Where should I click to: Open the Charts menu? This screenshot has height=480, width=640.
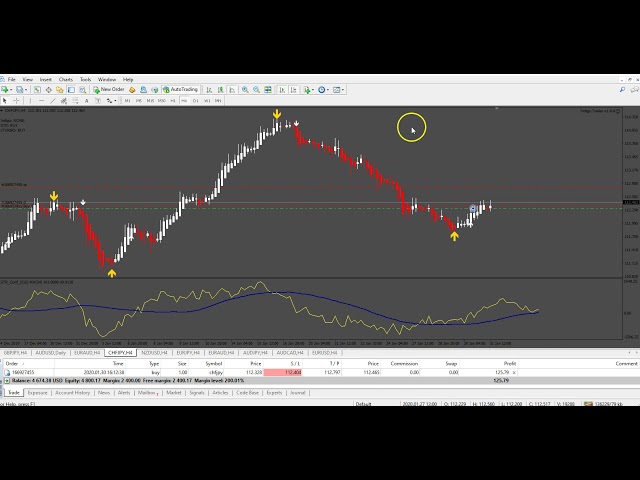tap(65, 79)
